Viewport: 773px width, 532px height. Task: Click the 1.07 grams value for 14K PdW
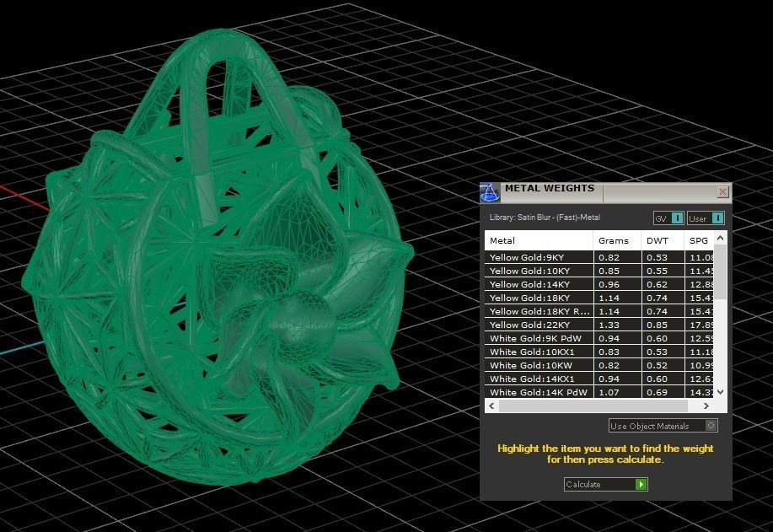[x=609, y=393]
